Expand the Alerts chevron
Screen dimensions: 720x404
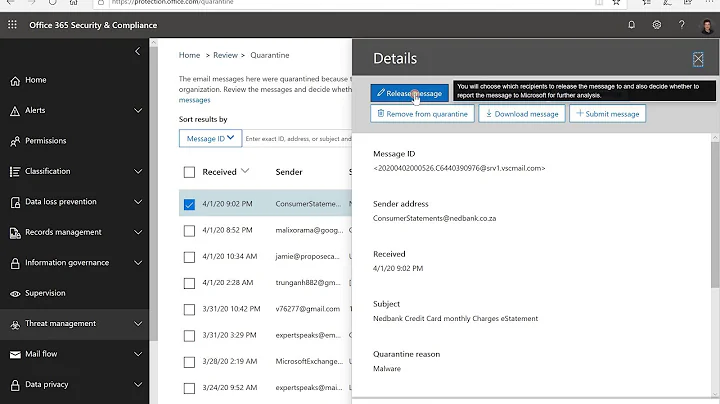138,111
